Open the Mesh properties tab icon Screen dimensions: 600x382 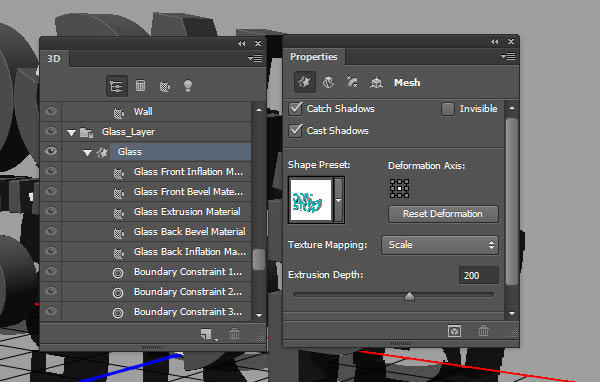coord(305,82)
